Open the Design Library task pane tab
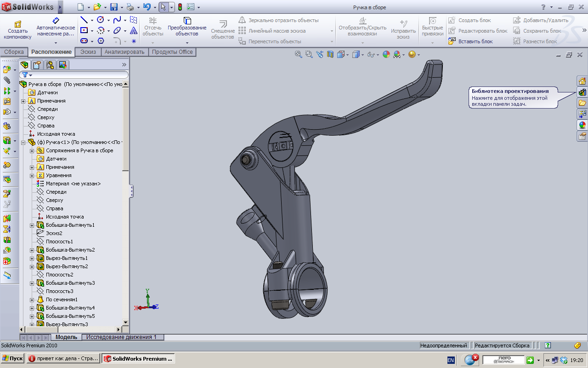The width and height of the screenshot is (588, 368). pyautogui.click(x=582, y=92)
